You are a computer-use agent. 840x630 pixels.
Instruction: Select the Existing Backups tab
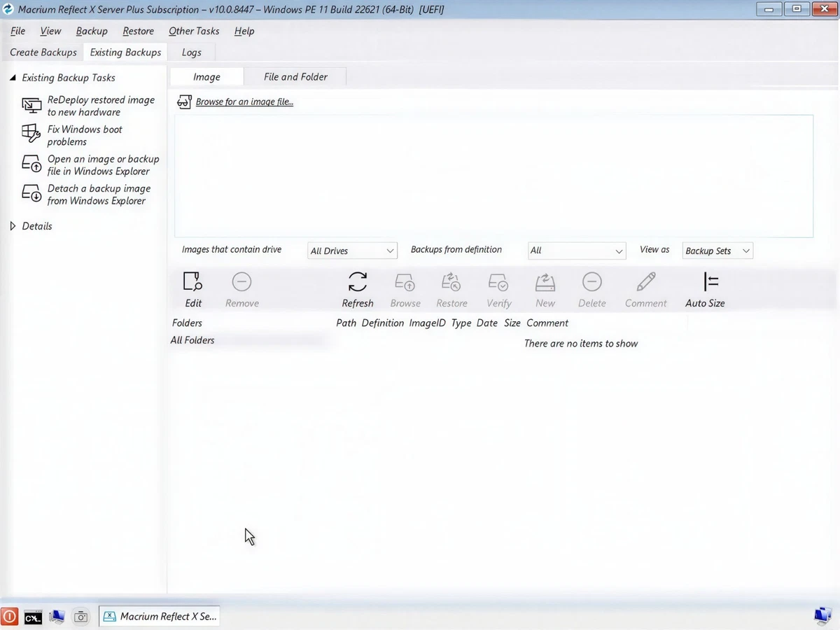(125, 52)
